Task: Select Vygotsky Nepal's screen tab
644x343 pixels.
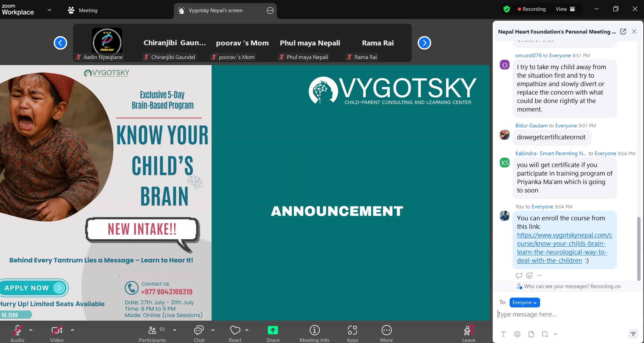Action: click(x=215, y=11)
